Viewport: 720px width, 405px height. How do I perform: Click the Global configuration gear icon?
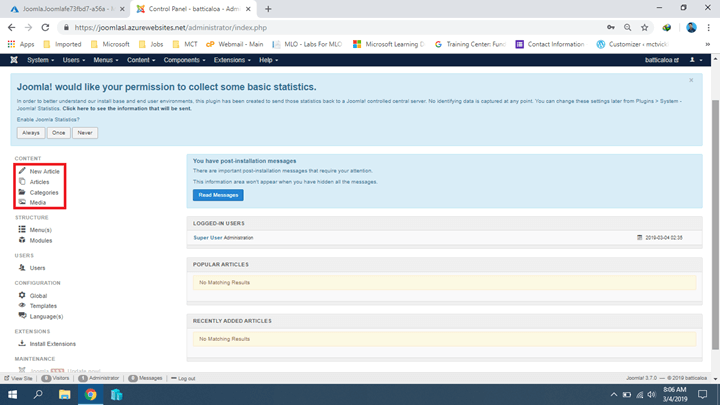click(x=22, y=295)
